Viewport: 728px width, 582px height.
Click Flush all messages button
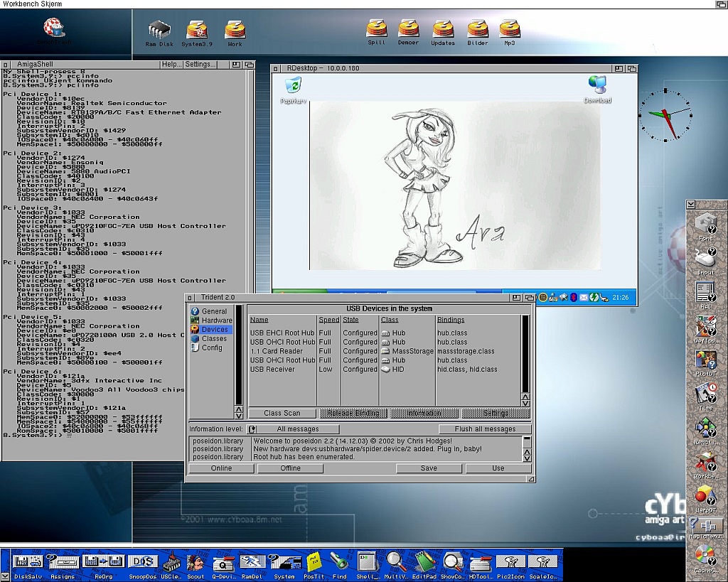click(485, 429)
